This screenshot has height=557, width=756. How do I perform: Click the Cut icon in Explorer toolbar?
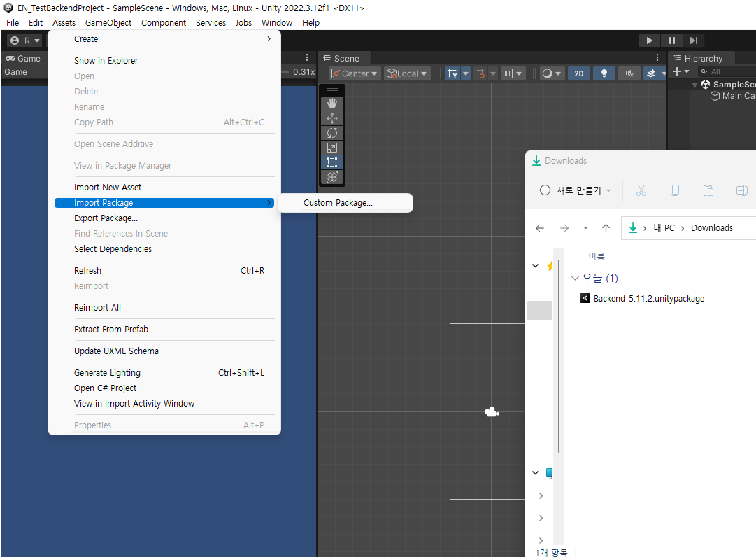641,190
